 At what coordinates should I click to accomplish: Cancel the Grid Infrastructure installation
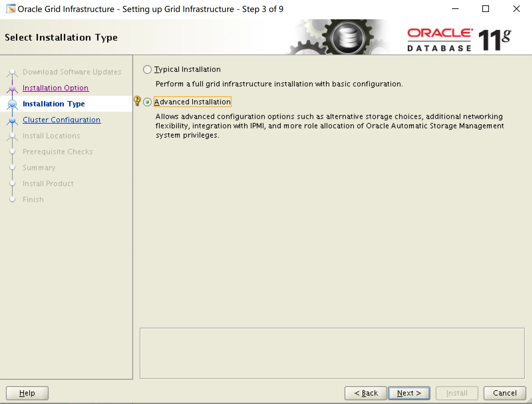[x=505, y=393]
